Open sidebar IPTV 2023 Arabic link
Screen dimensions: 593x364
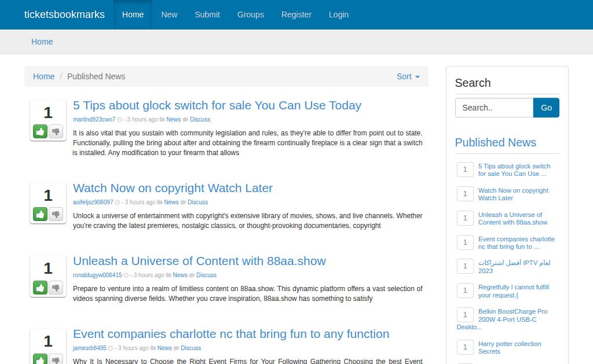514,267
